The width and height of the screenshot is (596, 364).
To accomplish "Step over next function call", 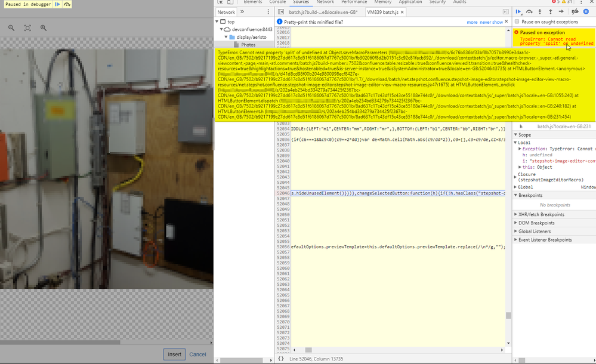I will coord(529,12).
